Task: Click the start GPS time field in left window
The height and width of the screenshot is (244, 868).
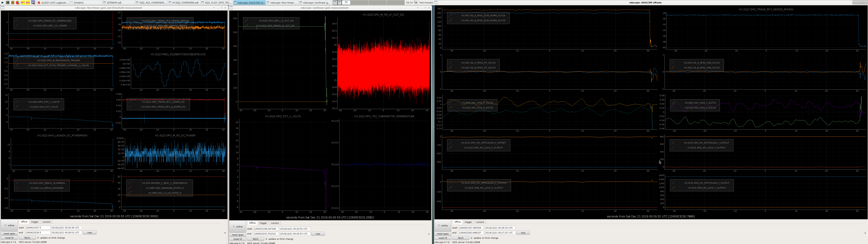Action: click(37, 228)
